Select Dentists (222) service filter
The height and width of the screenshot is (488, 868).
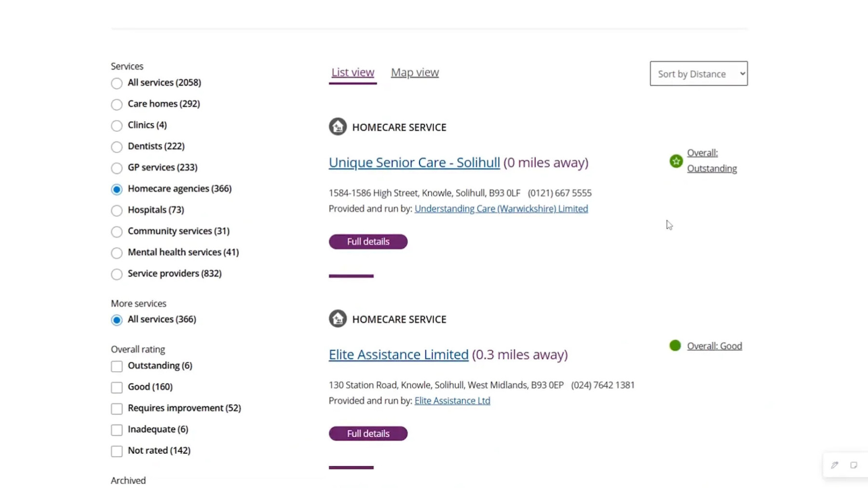117,146
